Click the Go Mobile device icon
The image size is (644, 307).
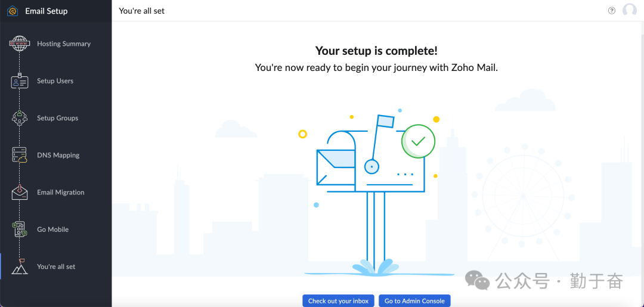[x=20, y=230]
